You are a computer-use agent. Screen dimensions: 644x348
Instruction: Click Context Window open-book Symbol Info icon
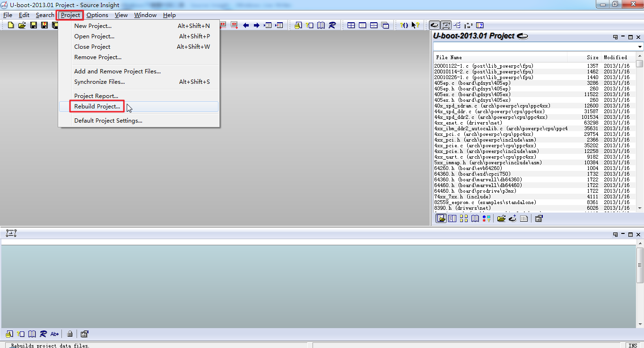coord(32,334)
